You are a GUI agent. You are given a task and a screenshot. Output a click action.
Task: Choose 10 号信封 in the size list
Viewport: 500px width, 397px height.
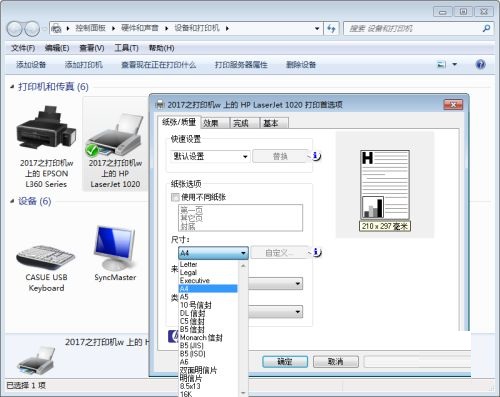click(209, 305)
